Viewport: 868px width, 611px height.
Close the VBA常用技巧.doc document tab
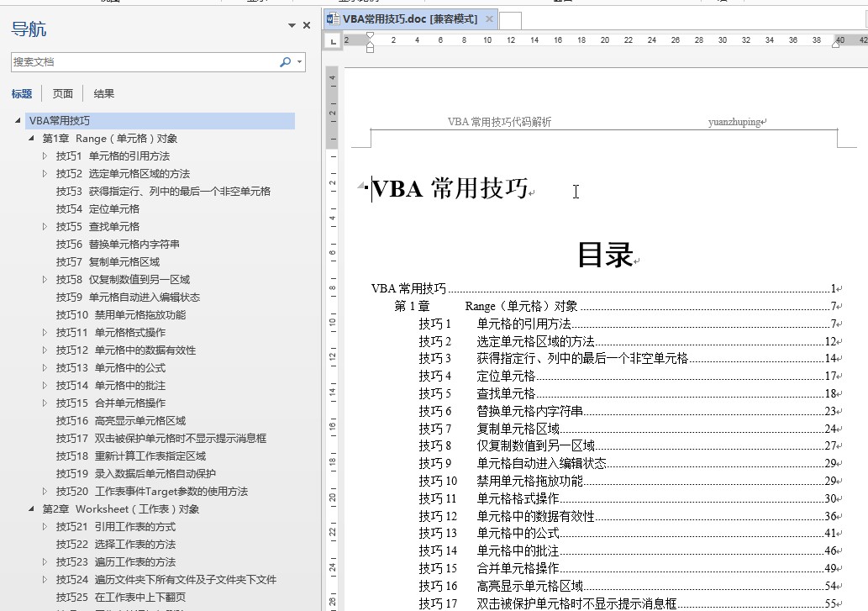click(x=490, y=18)
